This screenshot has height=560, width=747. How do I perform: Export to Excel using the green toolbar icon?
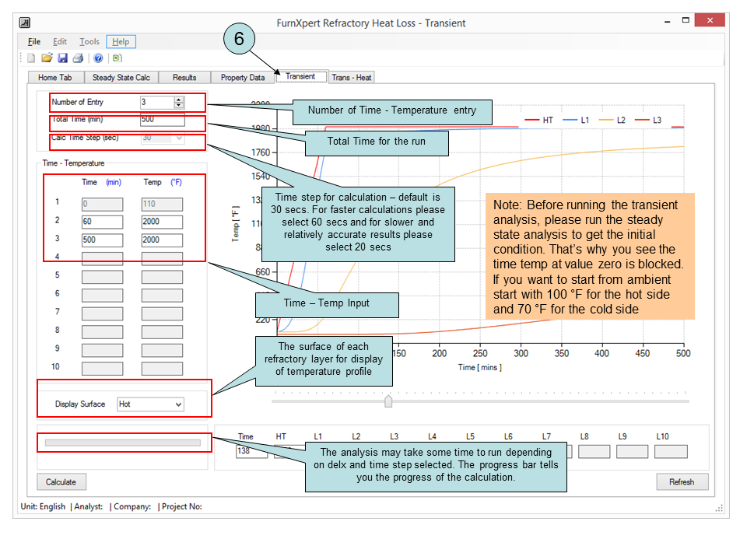tap(117, 58)
